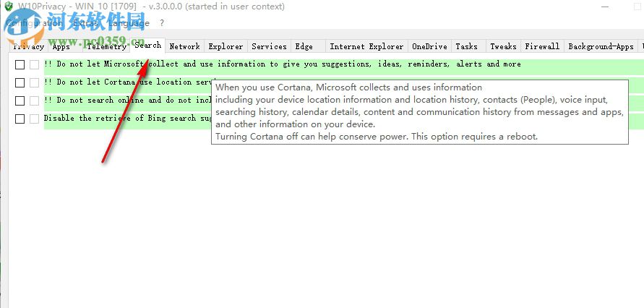
Task: Switch to the Background-Apps tab
Action: click(x=601, y=46)
